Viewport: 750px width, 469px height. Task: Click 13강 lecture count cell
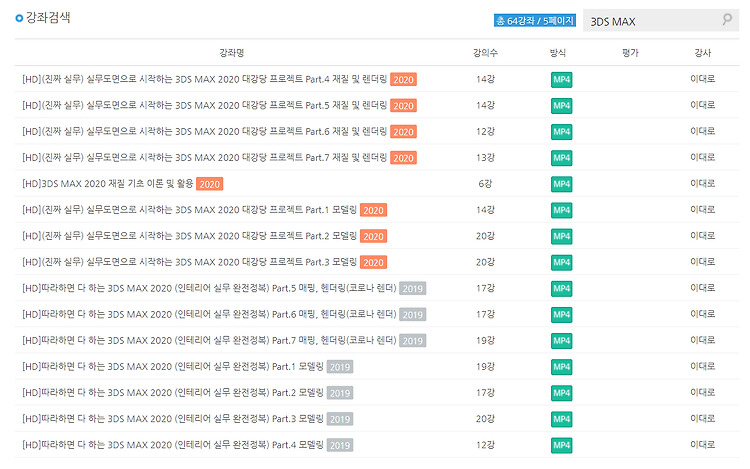(485, 158)
